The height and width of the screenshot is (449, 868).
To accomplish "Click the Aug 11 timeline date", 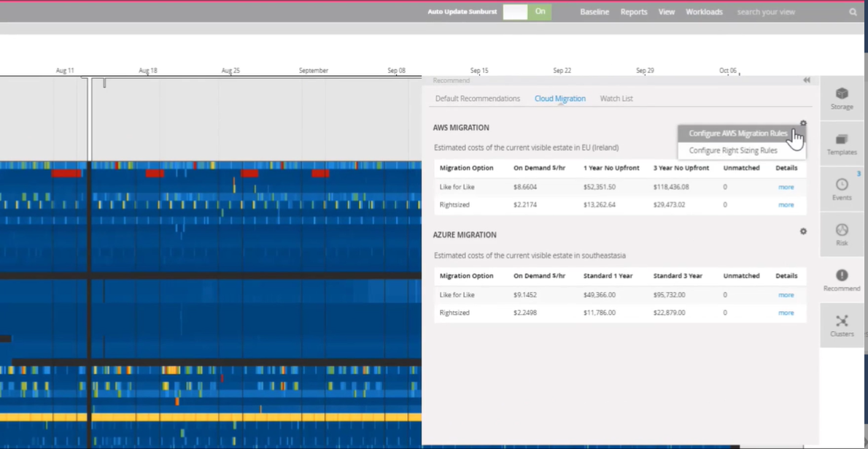I will click(65, 70).
